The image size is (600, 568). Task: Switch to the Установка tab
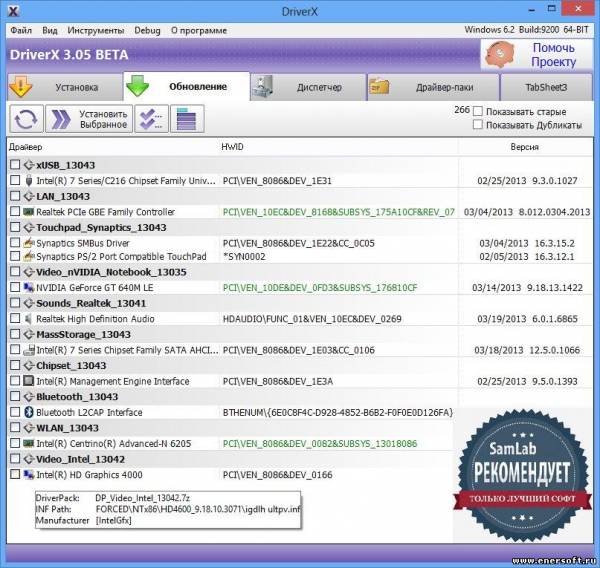pos(65,87)
